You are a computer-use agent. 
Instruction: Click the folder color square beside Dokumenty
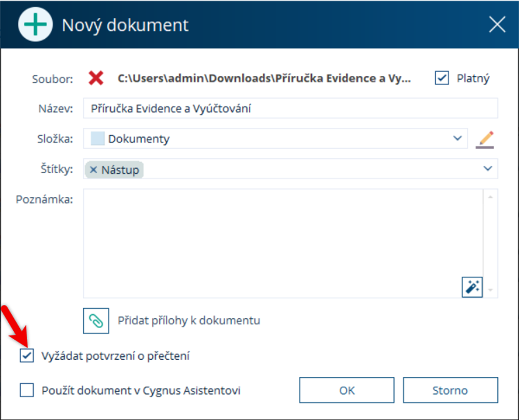[97, 138]
